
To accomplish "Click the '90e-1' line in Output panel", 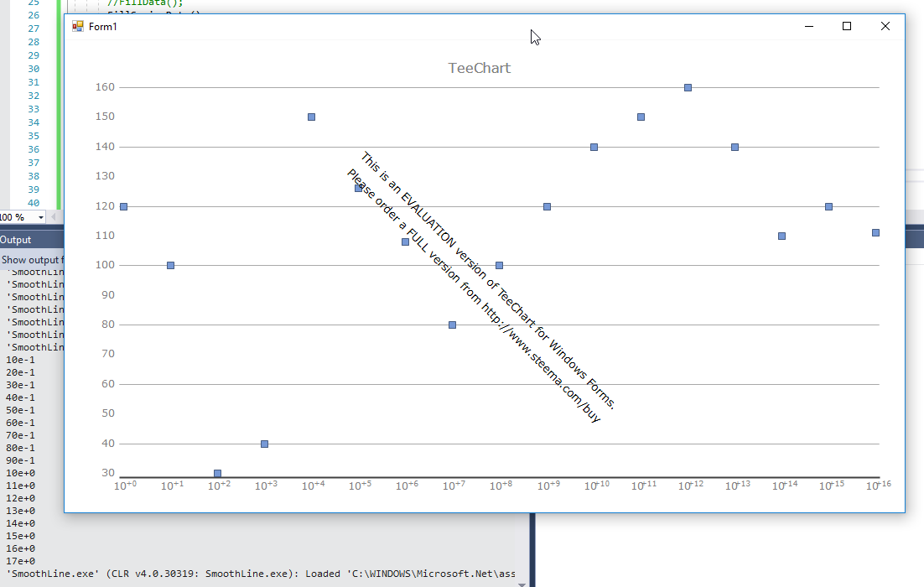I will 21,460.
